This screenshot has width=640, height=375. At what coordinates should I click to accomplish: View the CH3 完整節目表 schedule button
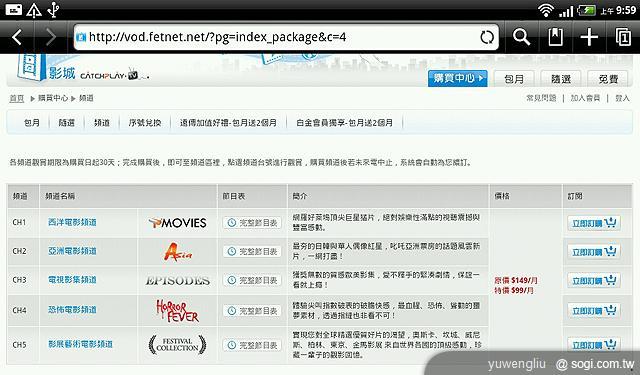click(x=252, y=280)
